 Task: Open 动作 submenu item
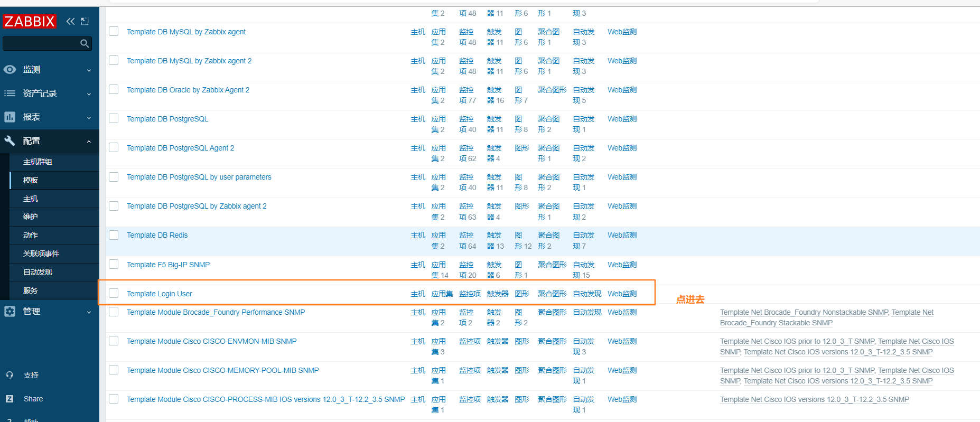(x=54, y=235)
